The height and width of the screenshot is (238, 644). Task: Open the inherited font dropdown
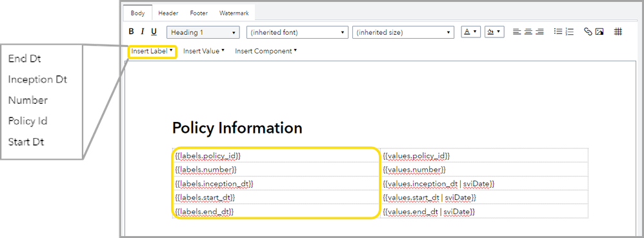tap(297, 32)
